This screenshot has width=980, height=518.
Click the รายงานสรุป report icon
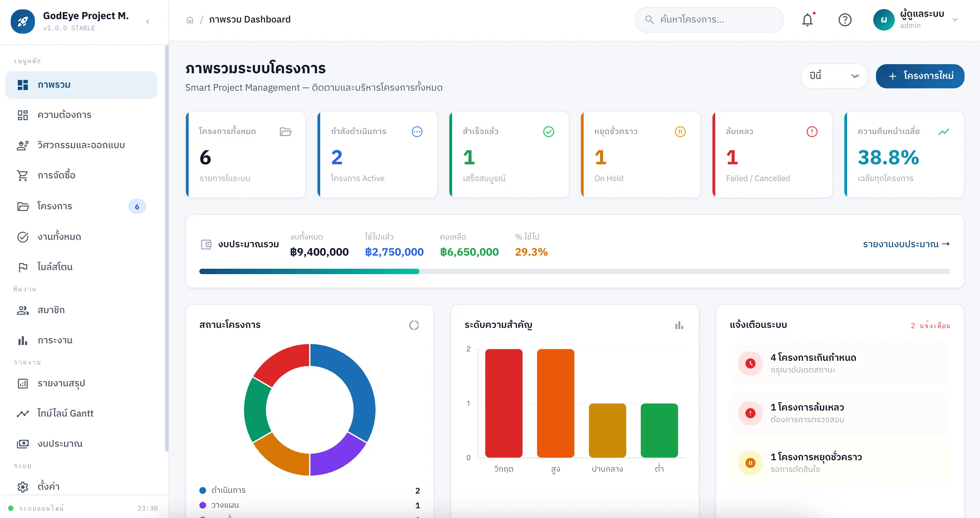pos(23,384)
